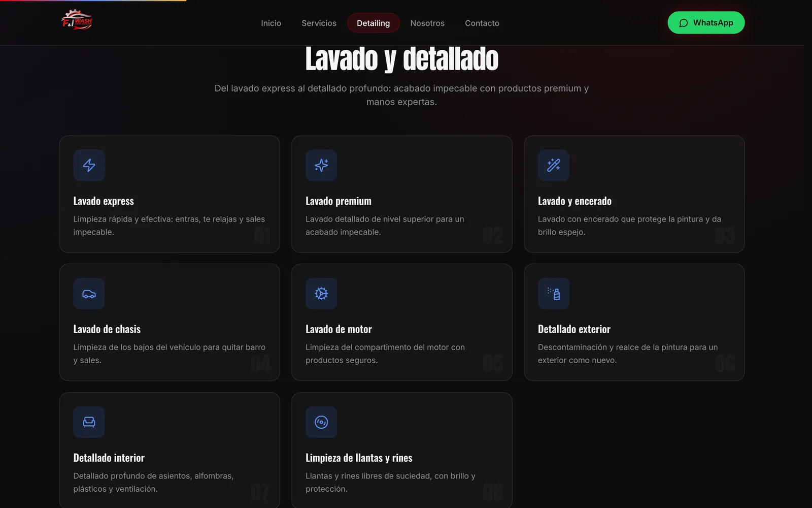Image resolution: width=812 pixels, height=508 pixels.
Task: Click the engine cog icon for Lavado de motor
Action: (x=321, y=294)
